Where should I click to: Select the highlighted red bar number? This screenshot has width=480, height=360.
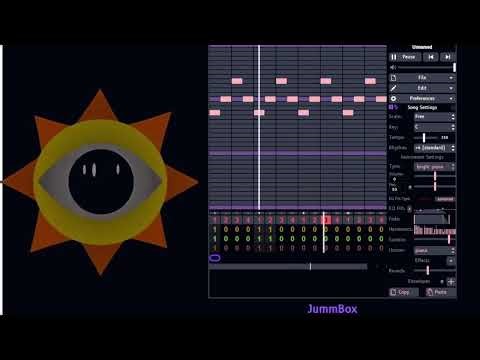[327, 220]
